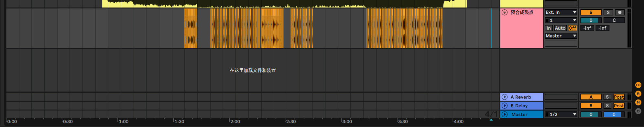Open the 1/2 master output dropdown

point(561,114)
